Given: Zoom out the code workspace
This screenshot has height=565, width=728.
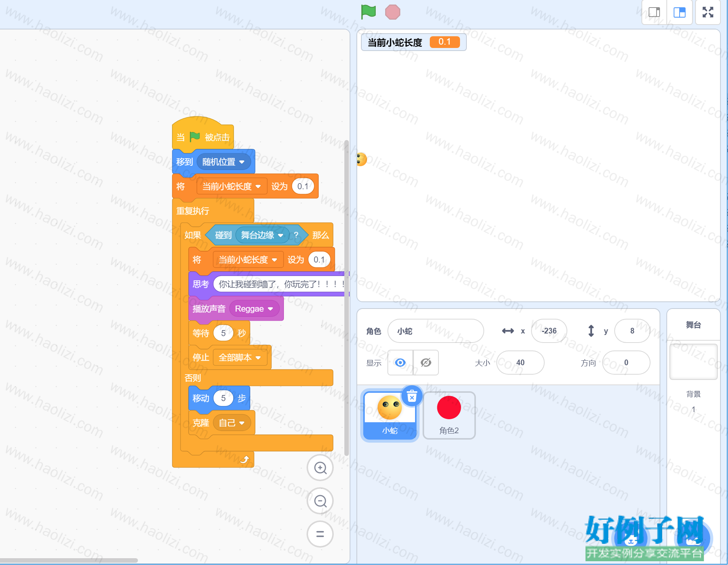Looking at the screenshot, I should (x=320, y=501).
